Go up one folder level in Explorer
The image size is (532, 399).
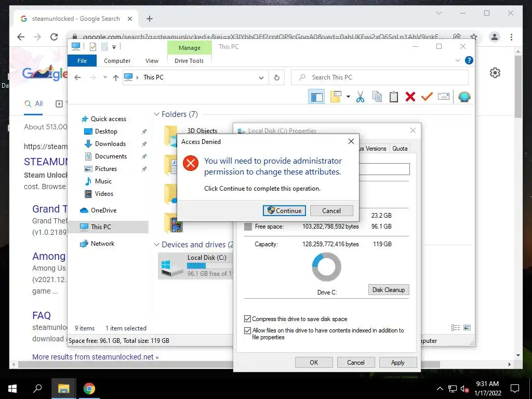pos(116,78)
